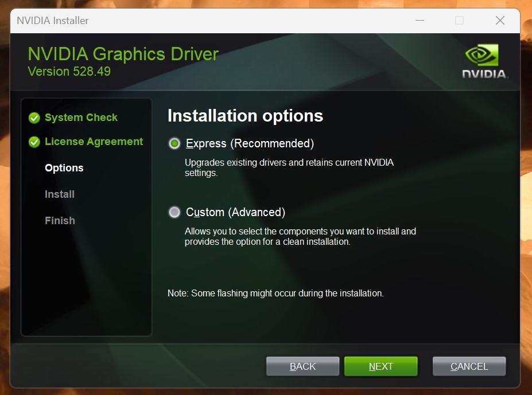Screen dimensions: 532x395
Task: Click the NEXT button to continue
Action: [380, 366]
